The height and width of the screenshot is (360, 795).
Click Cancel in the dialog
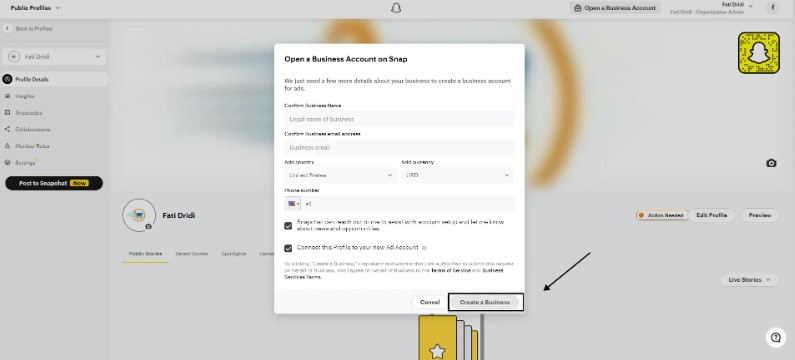[x=429, y=302]
